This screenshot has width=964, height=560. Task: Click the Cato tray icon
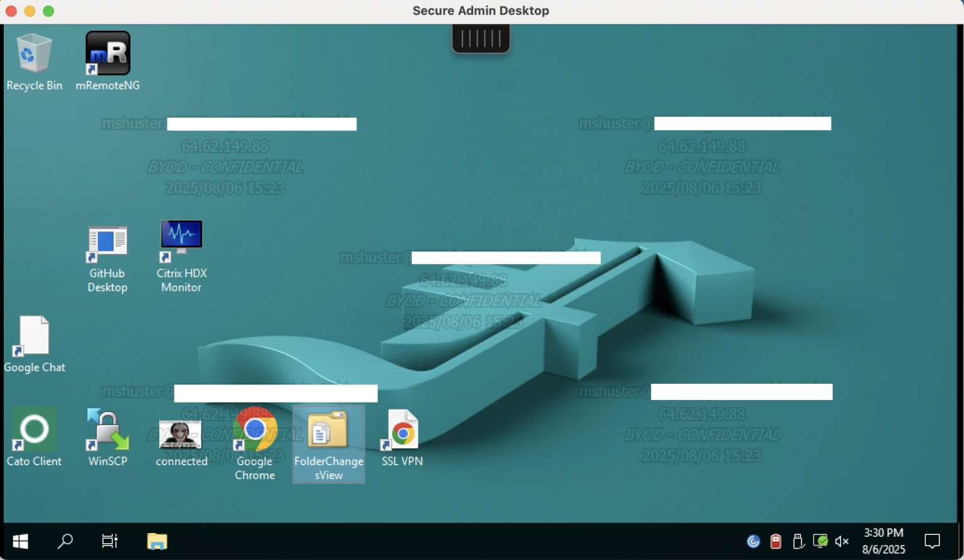(x=753, y=541)
